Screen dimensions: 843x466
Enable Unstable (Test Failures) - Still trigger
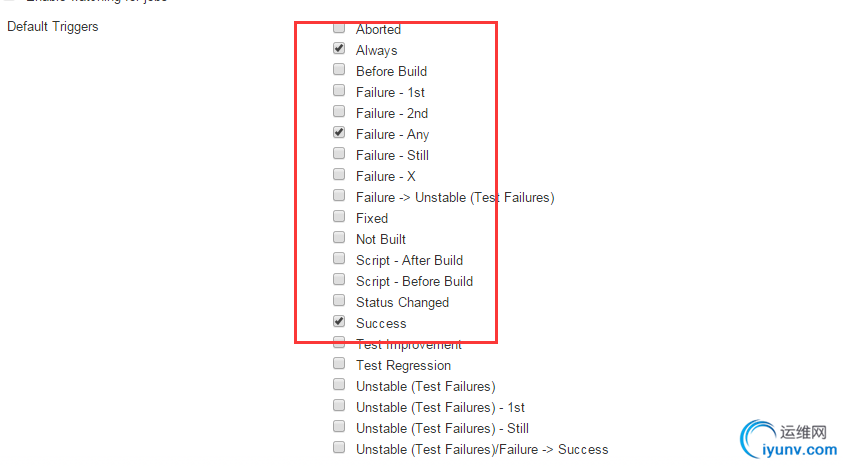(339, 426)
